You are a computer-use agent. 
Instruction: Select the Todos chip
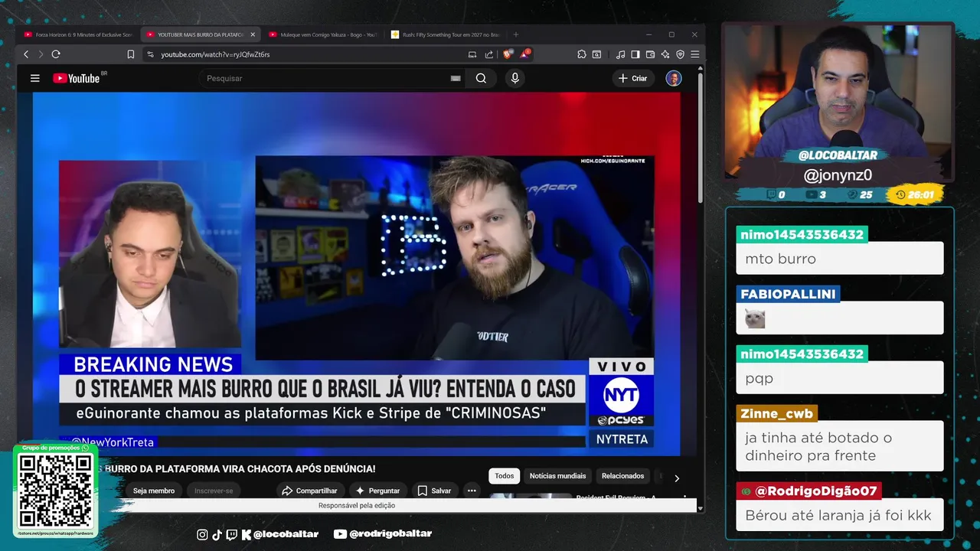[x=505, y=476]
